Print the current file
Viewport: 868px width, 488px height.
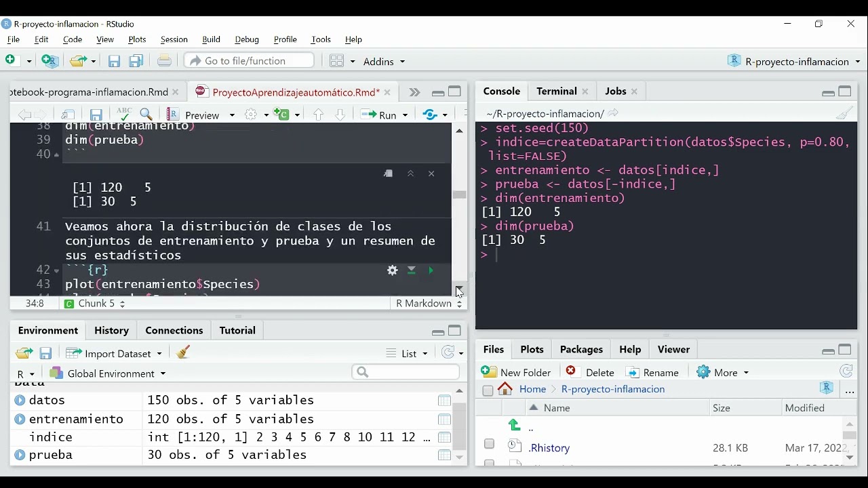coord(164,61)
